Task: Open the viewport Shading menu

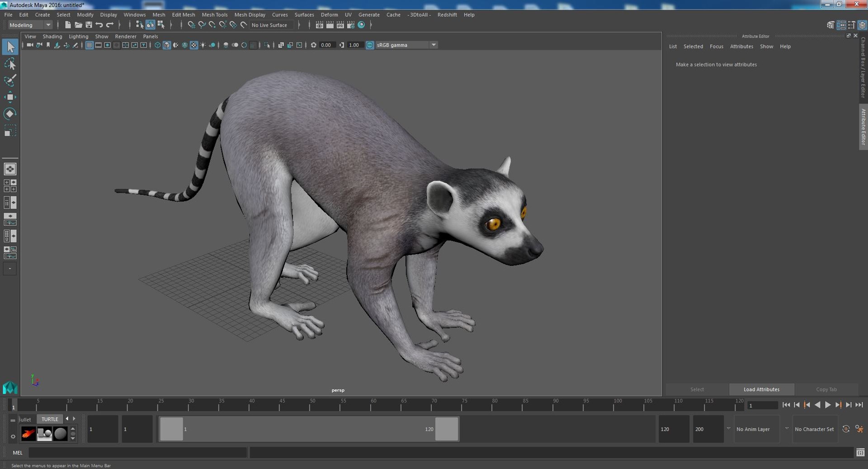Action: click(52, 37)
